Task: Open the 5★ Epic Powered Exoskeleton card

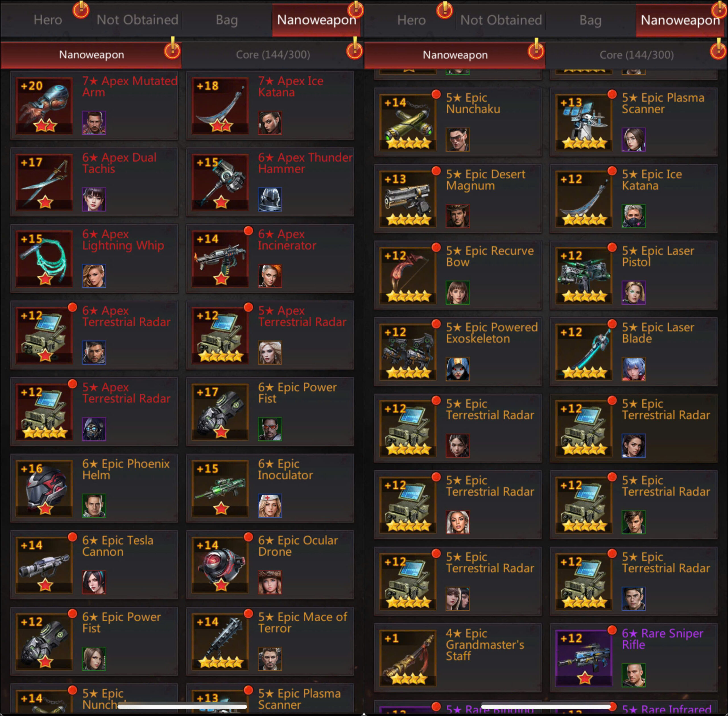Action: click(x=458, y=352)
